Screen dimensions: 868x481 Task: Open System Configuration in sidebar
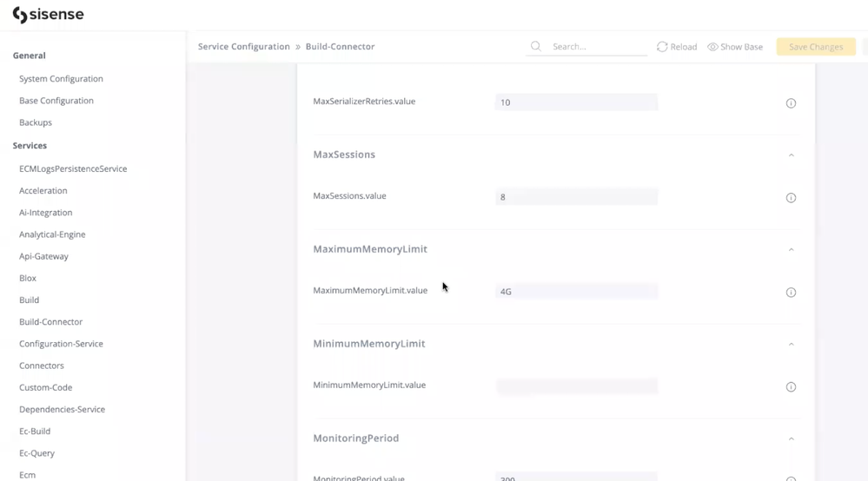61,79
